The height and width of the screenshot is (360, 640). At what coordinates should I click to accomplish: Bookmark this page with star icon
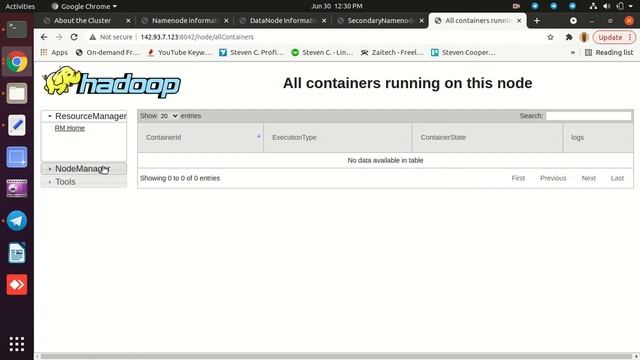[550, 37]
